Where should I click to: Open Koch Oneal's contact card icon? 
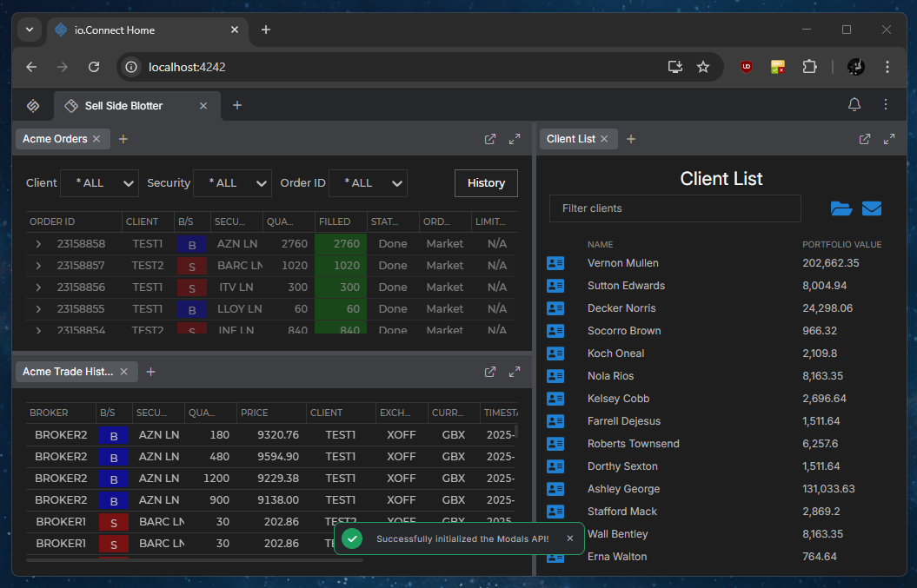coord(555,353)
